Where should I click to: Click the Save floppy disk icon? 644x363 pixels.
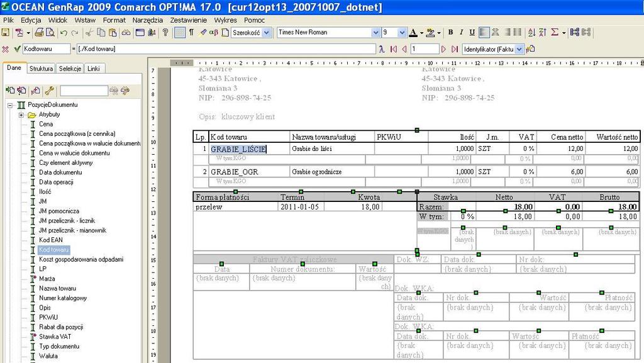click(5, 33)
